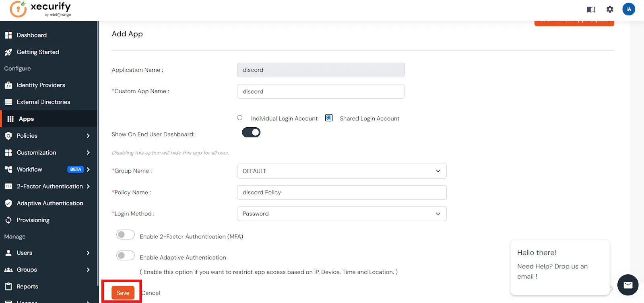Expand the Customization submenu chevron
644x303 pixels.
point(88,153)
